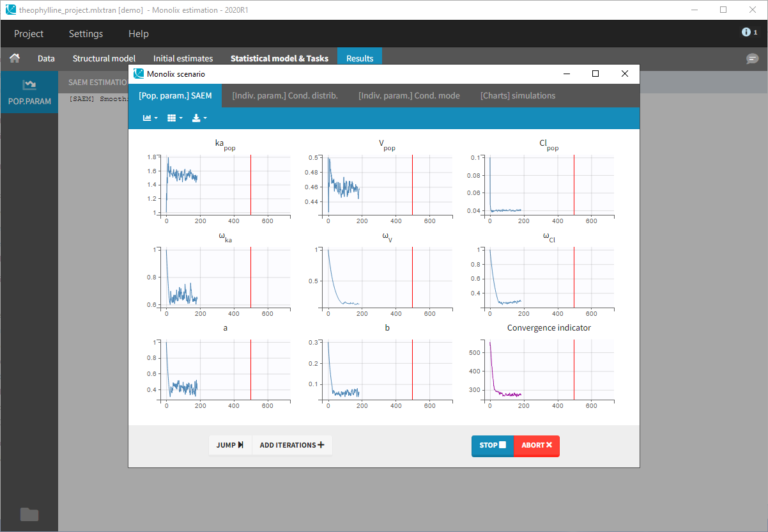Click the Convergence indicator plot

[540, 370]
